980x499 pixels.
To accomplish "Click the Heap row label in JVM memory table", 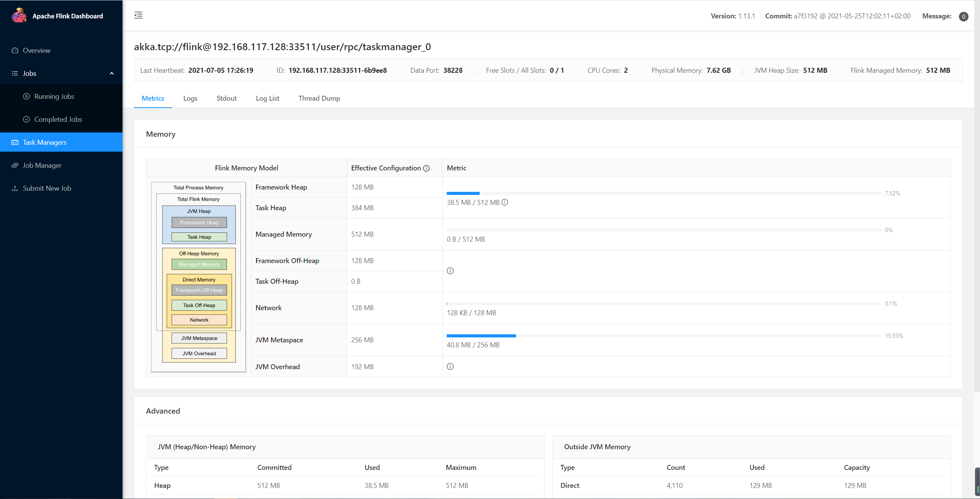I will pos(162,486).
